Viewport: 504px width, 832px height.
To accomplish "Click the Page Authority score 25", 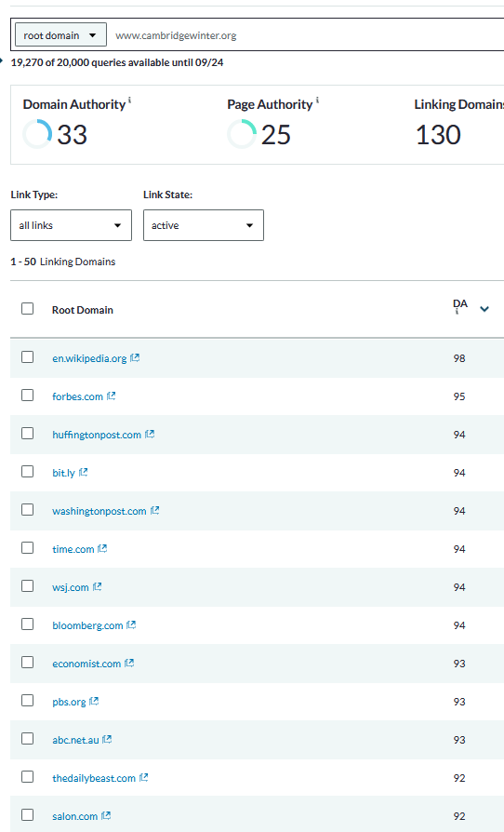I will point(275,135).
